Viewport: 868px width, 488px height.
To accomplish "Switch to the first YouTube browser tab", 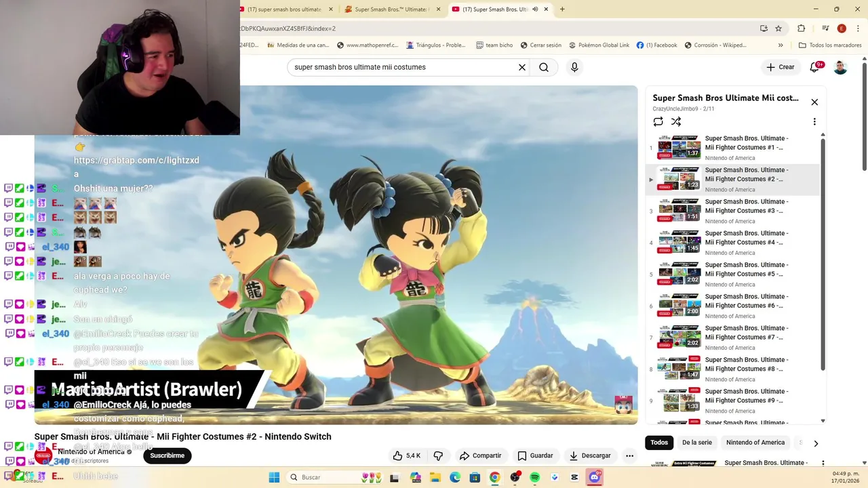I will 283,9.
